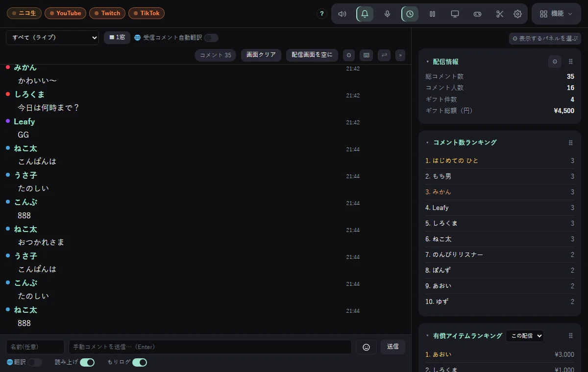Focus the 手動コメントを送信 input field
Image resolution: width=588 pixels, height=372 pixels.
point(210,347)
